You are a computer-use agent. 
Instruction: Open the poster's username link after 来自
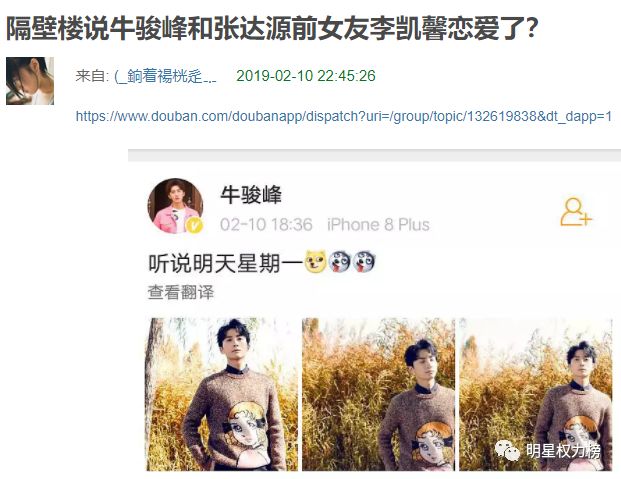[x=166, y=76]
